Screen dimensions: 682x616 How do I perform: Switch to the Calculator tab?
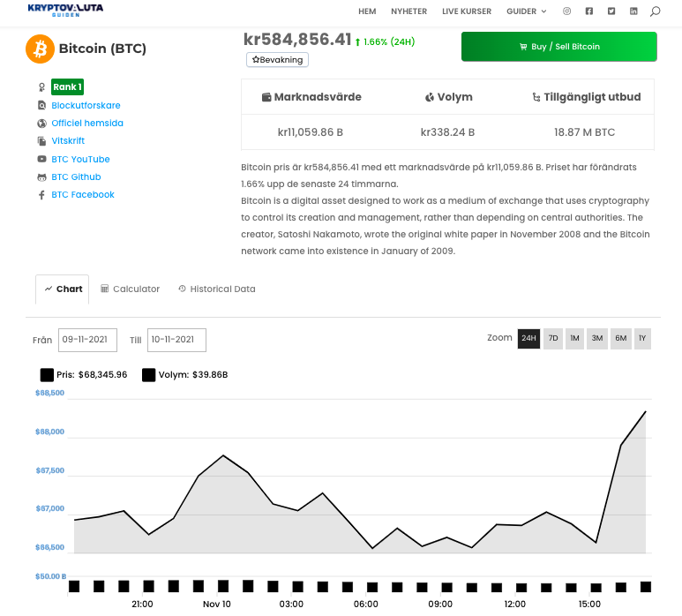tap(130, 289)
